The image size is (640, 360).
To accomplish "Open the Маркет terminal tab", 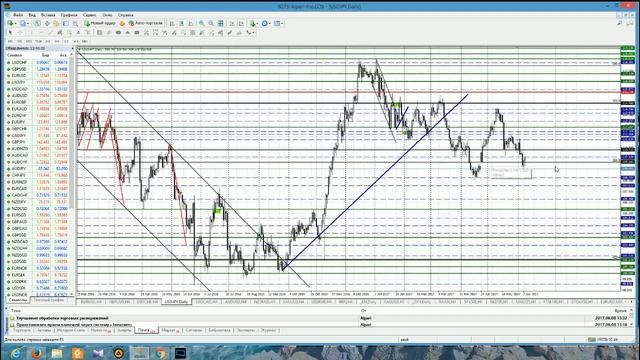I will pyautogui.click(x=170, y=330).
